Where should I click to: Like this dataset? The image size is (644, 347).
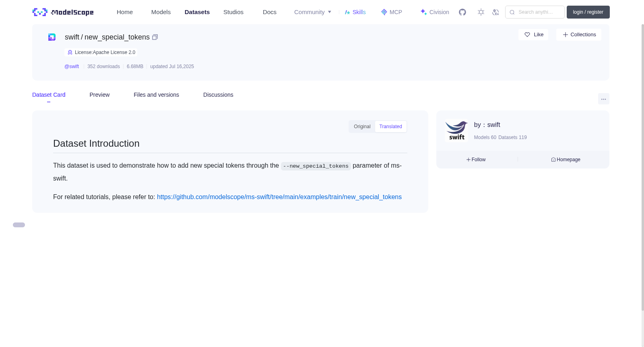533,35
